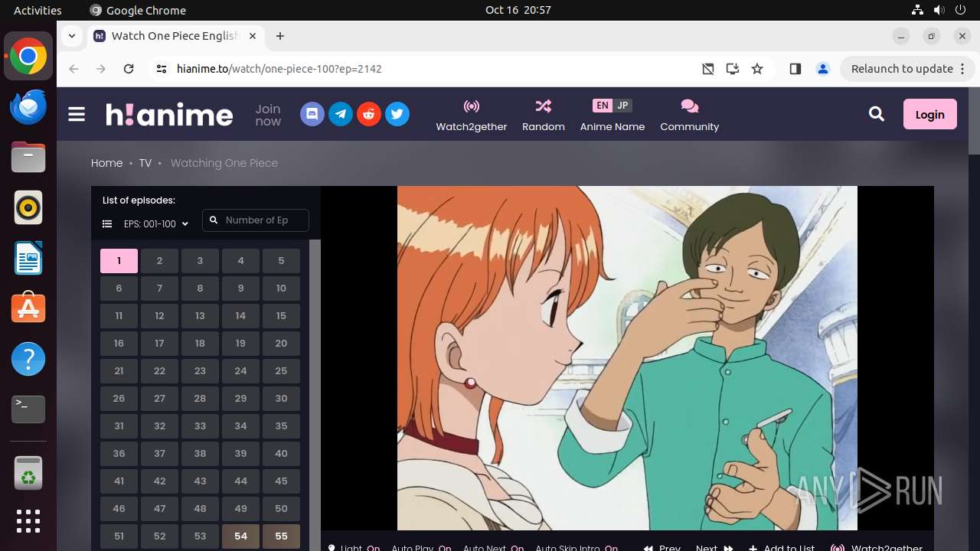Screen dimensions: 980x551
Task: Open Terminal from the dock
Action: click(28, 409)
